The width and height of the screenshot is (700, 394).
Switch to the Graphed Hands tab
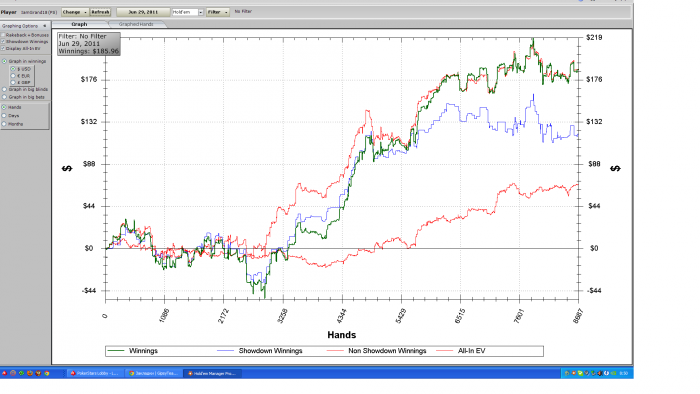[x=136, y=24]
